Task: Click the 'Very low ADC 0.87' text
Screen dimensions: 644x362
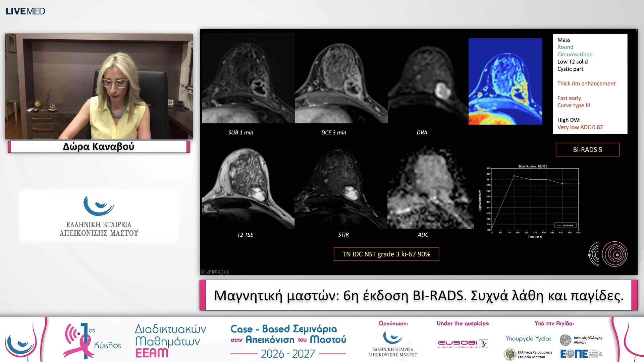Action: pos(580,127)
